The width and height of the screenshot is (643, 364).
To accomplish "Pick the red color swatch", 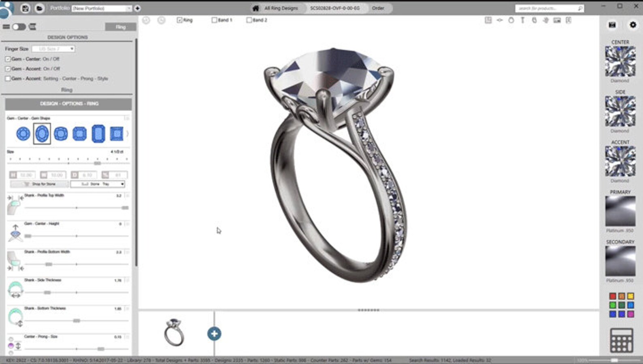I will (612, 296).
